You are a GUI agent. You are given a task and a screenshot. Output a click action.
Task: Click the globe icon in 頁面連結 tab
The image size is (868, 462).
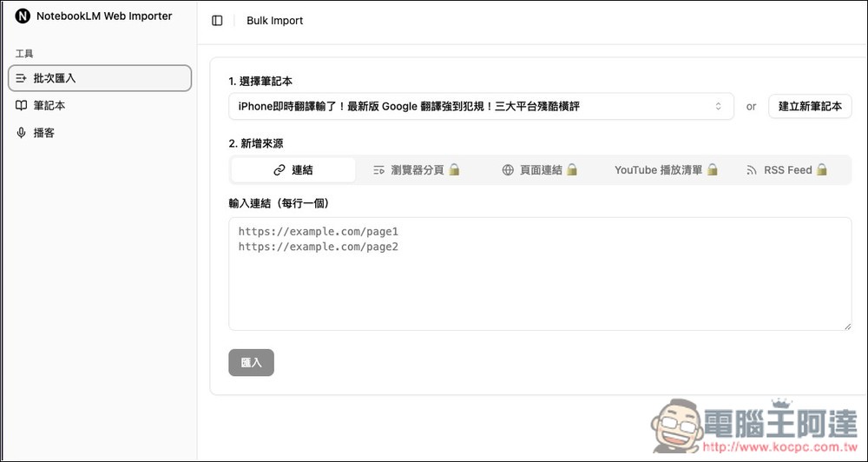click(508, 170)
